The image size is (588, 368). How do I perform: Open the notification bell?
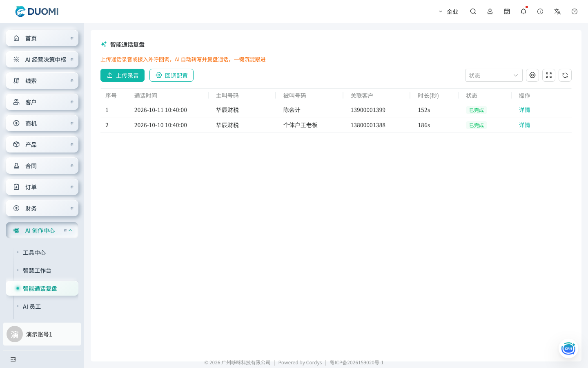(523, 11)
